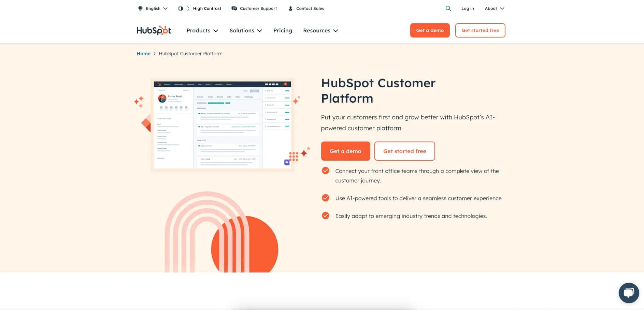Click the Customer Support chat icon
Image resolution: width=644 pixels, height=310 pixels.
pos(234,9)
